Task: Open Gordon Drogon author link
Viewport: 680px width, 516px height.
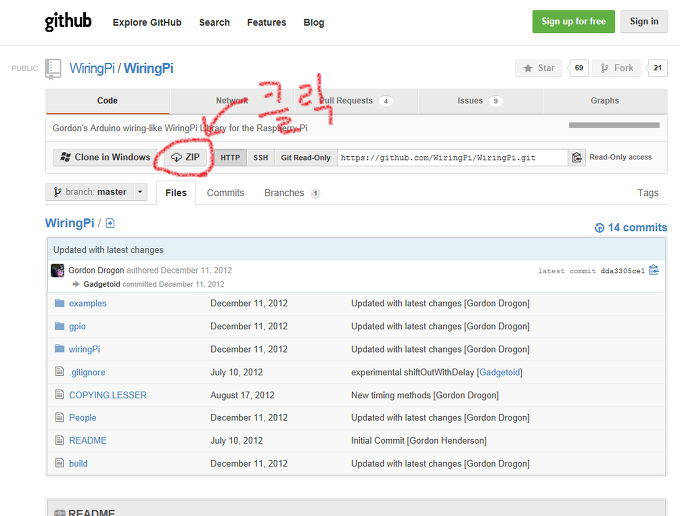Action: point(96,270)
